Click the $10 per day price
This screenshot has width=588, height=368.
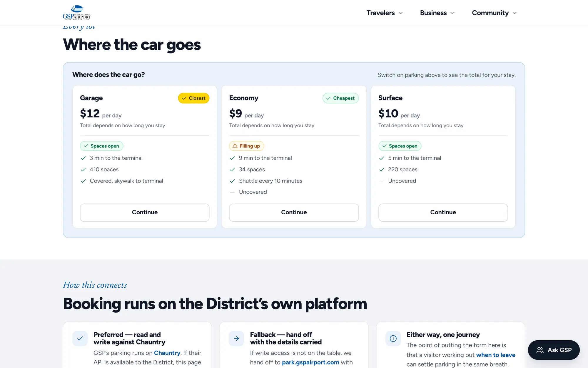[x=399, y=114]
